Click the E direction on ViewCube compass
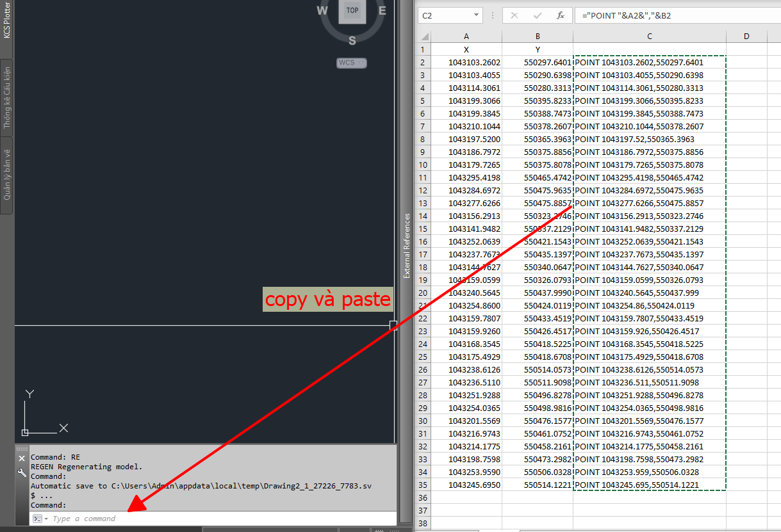This screenshot has height=532, width=781. [382, 10]
